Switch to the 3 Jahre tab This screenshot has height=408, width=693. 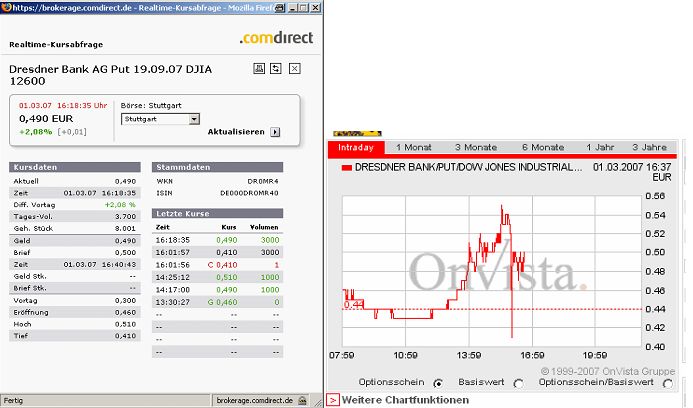649,148
